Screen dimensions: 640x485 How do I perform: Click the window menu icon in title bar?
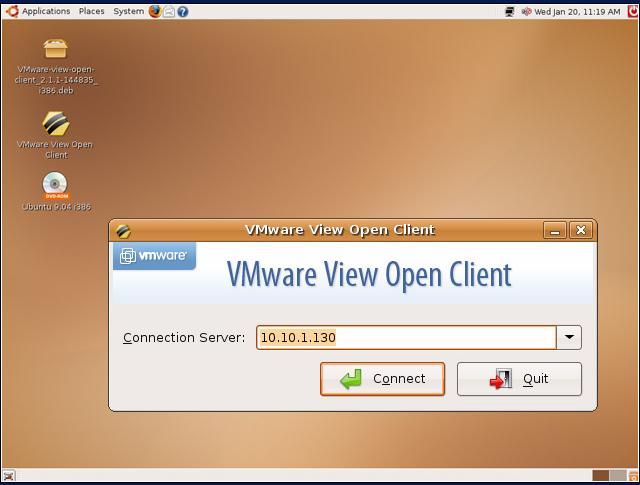click(123, 231)
